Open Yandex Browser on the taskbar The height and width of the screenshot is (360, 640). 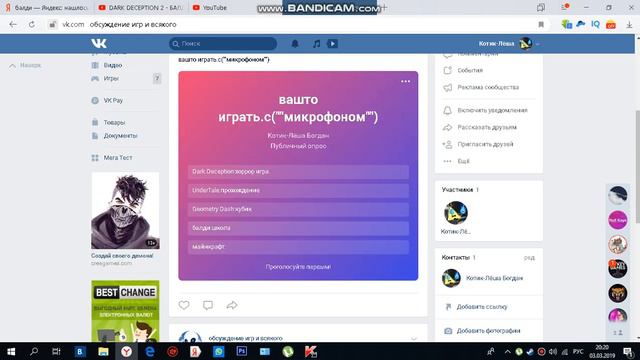click(x=127, y=351)
